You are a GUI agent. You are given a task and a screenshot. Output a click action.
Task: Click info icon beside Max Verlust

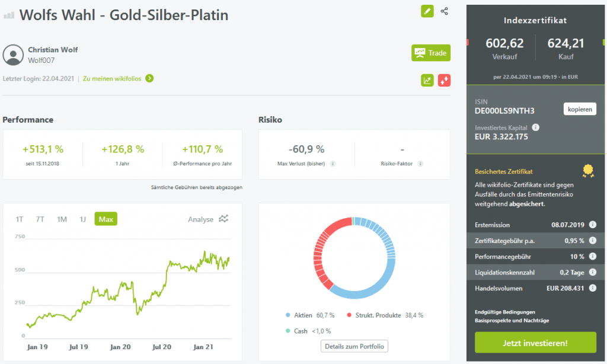click(x=333, y=164)
